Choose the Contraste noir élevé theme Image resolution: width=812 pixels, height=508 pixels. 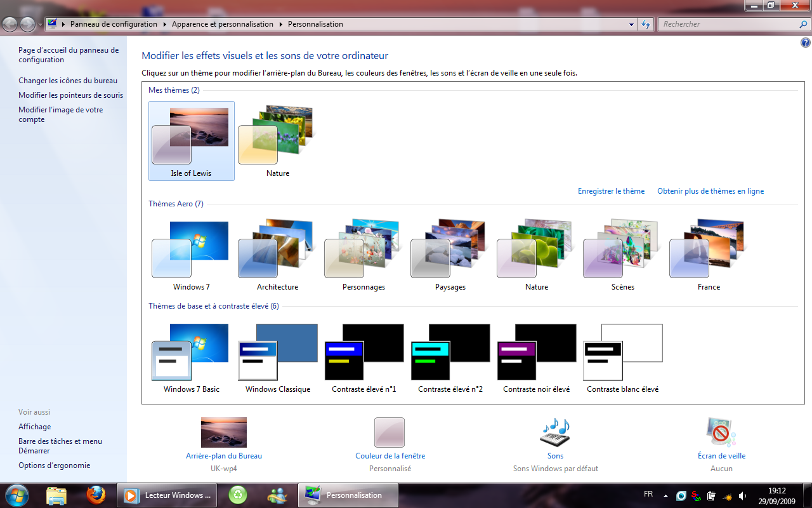(x=536, y=358)
